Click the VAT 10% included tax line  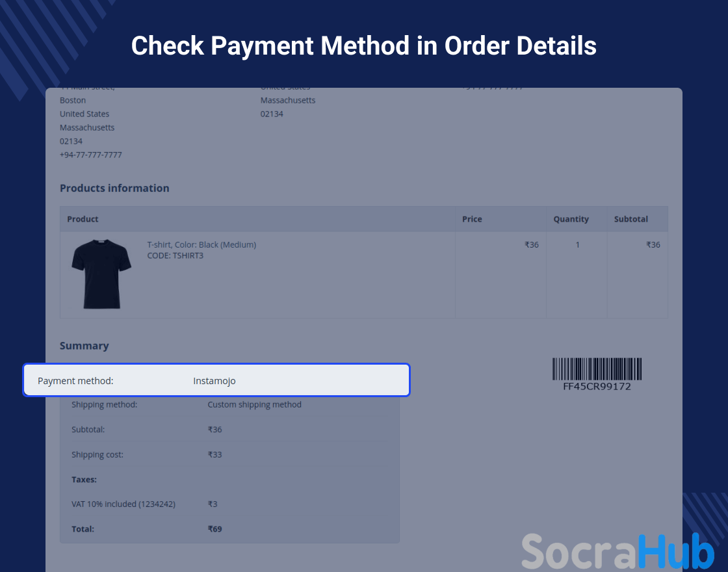coord(123,504)
